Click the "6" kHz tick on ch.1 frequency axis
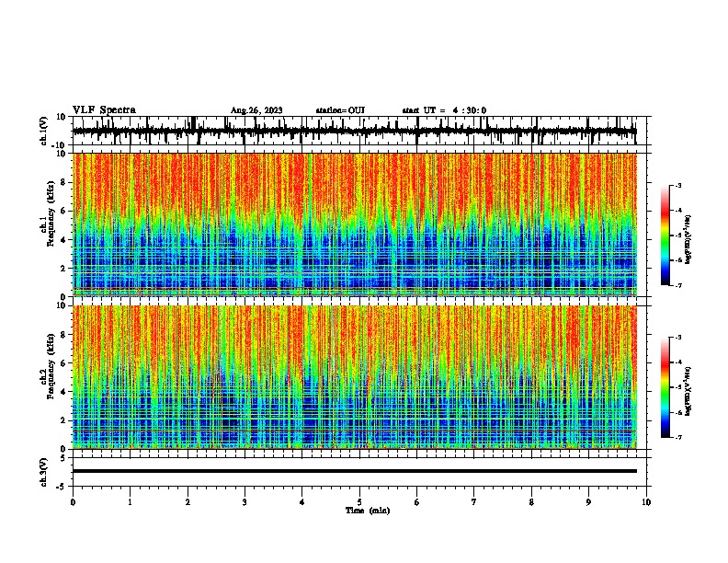 63,211
